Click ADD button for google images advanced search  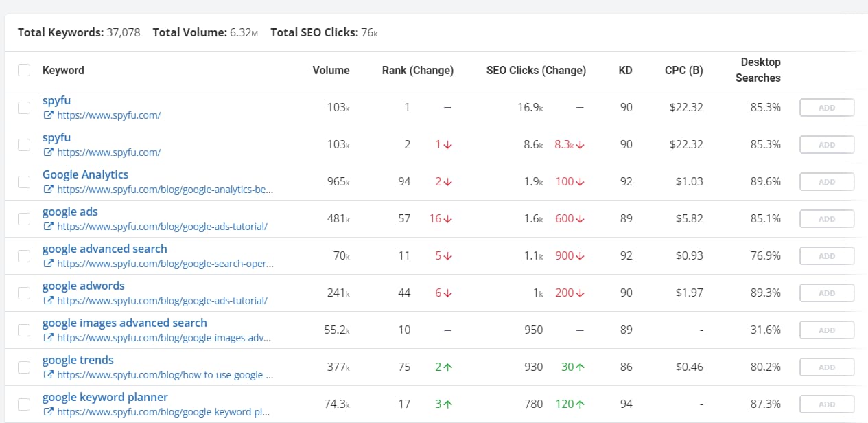click(827, 330)
